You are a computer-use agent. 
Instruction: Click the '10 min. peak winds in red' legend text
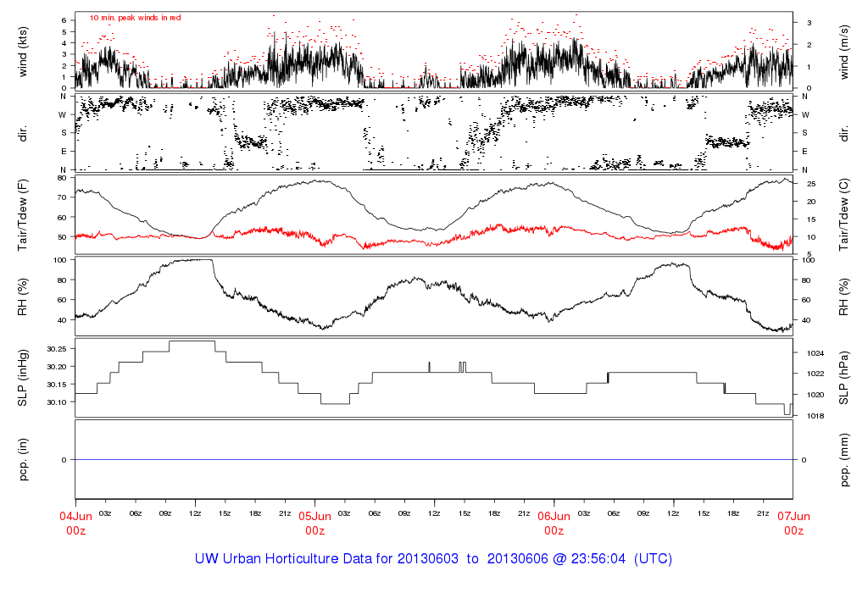(135, 18)
